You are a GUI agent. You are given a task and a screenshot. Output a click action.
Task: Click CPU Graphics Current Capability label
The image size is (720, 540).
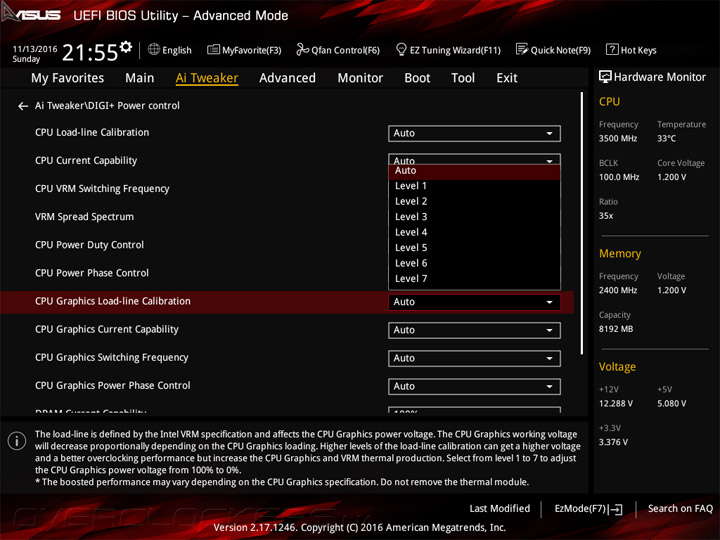[x=107, y=329]
